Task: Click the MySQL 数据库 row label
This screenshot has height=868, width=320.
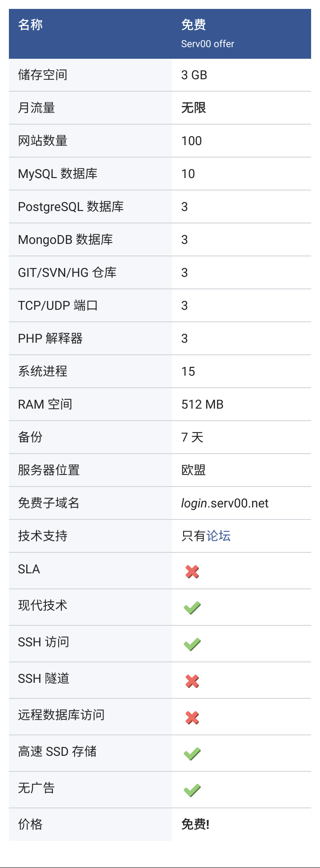Action: click(57, 174)
